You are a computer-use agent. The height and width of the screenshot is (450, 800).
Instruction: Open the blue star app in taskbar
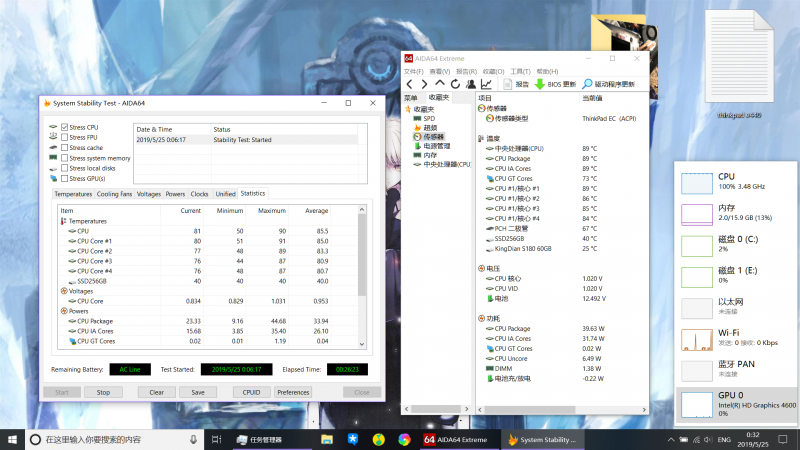point(353,439)
